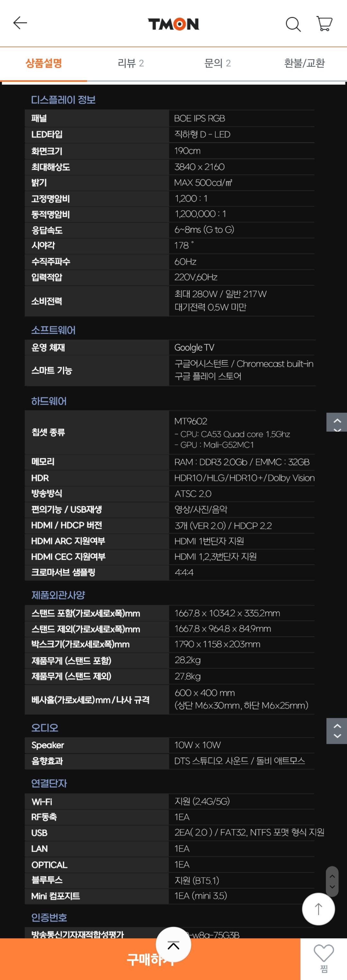
Task: Switch to the 리뷰 2 tab
Action: pyautogui.click(x=130, y=63)
